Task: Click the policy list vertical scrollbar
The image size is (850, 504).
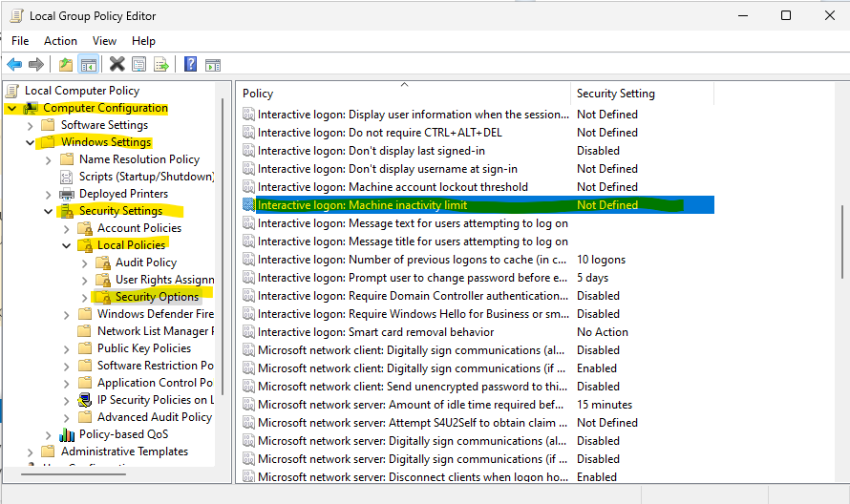Action: pos(841,241)
